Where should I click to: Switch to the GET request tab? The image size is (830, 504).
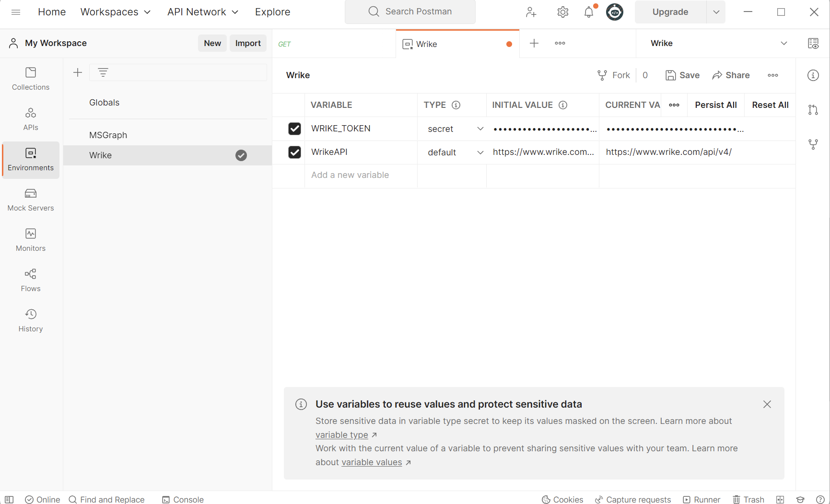click(334, 44)
